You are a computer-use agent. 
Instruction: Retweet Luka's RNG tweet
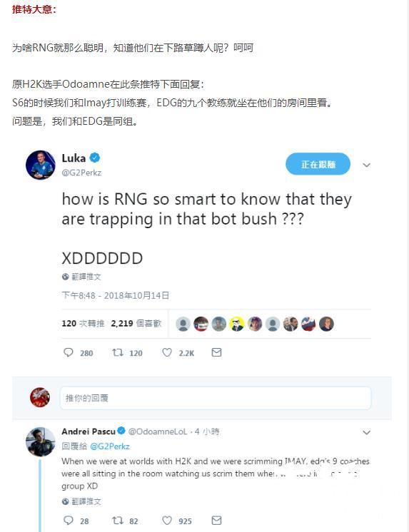pos(118,352)
